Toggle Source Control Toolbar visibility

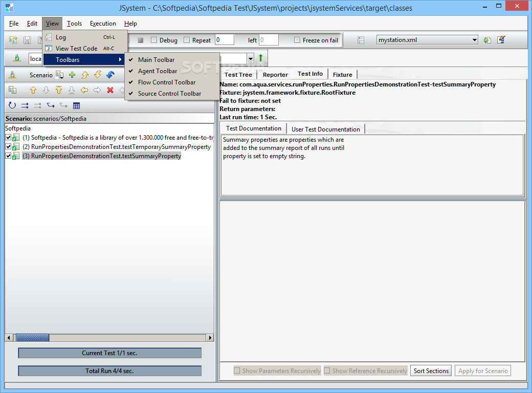171,93
